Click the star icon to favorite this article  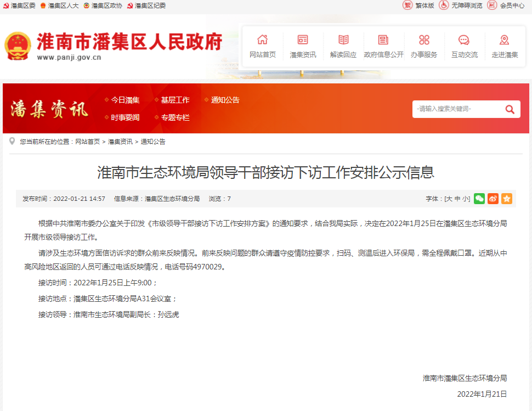506,198
